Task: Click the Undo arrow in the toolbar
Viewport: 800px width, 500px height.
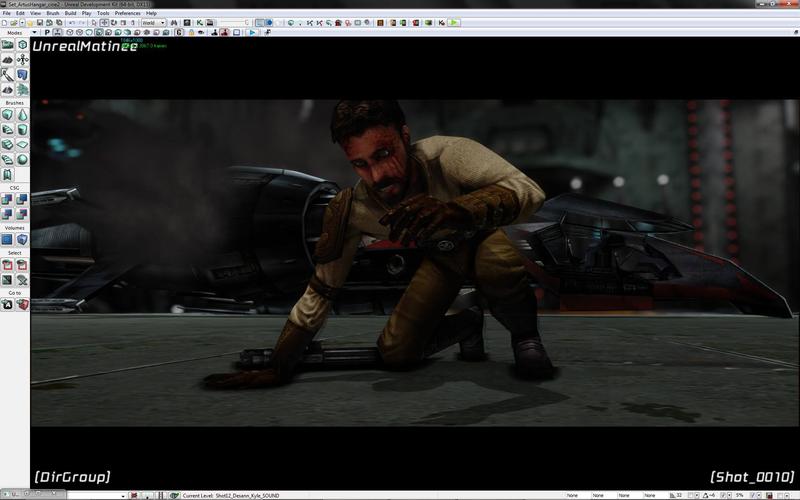Action: coord(72,23)
